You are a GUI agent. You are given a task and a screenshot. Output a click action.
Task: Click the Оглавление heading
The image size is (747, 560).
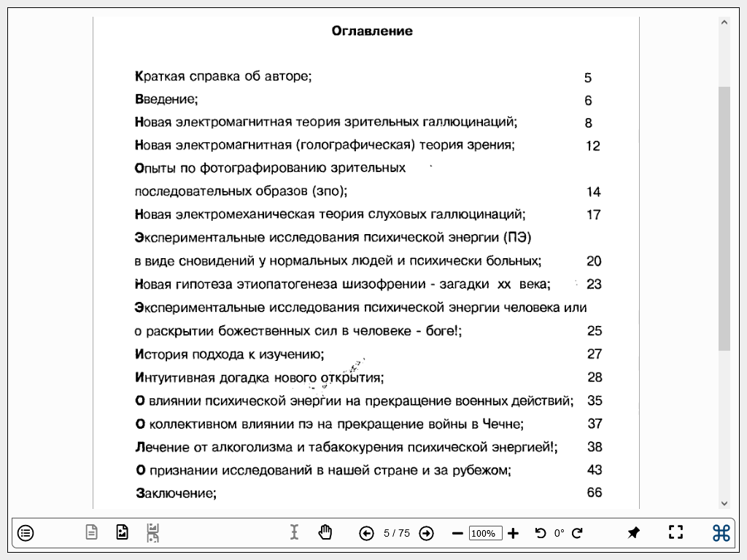coord(372,31)
